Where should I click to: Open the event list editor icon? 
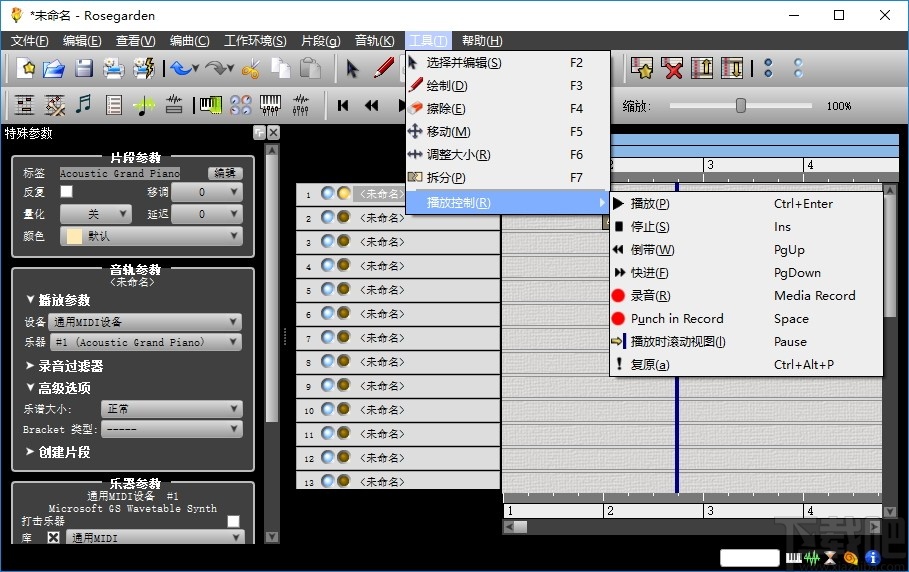(114, 105)
